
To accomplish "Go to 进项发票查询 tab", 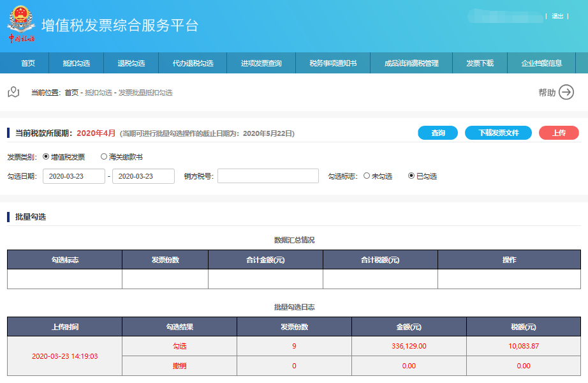I will (261, 63).
